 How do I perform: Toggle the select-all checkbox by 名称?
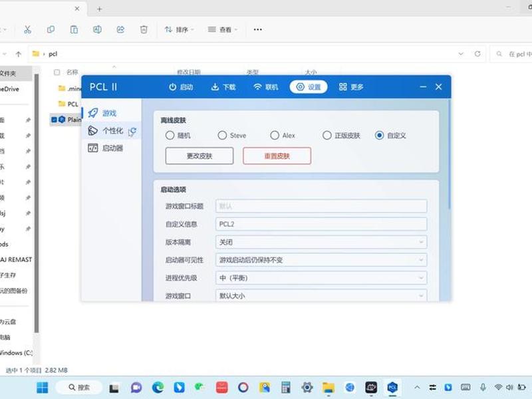[x=57, y=72]
